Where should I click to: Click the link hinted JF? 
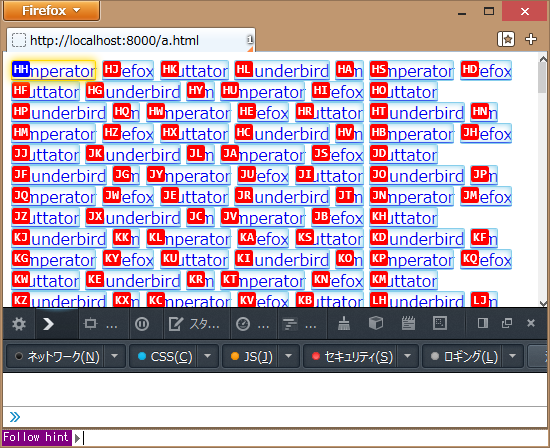tap(59, 176)
